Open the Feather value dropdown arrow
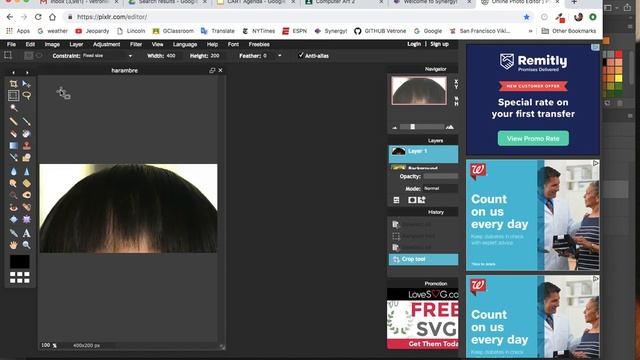 click(280, 56)
